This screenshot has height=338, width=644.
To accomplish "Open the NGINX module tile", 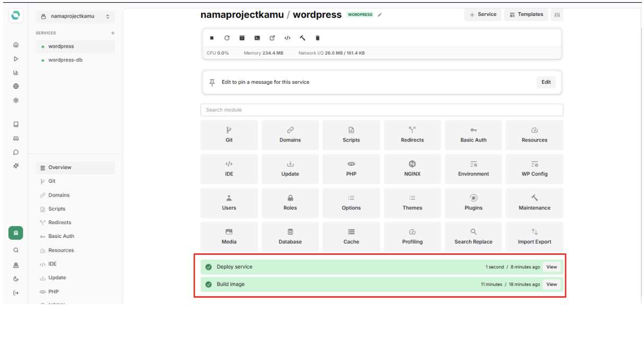I will click(x=412, y=169).
